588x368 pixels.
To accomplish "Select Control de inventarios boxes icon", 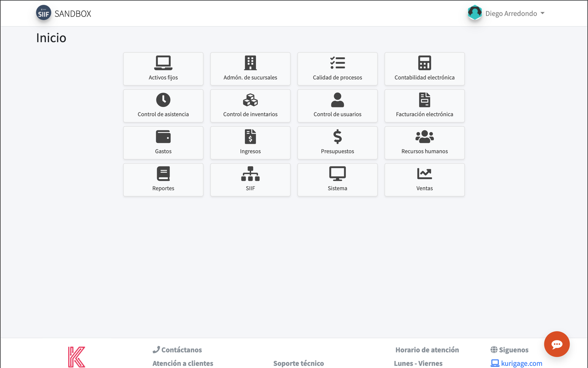I will point(250,100).
